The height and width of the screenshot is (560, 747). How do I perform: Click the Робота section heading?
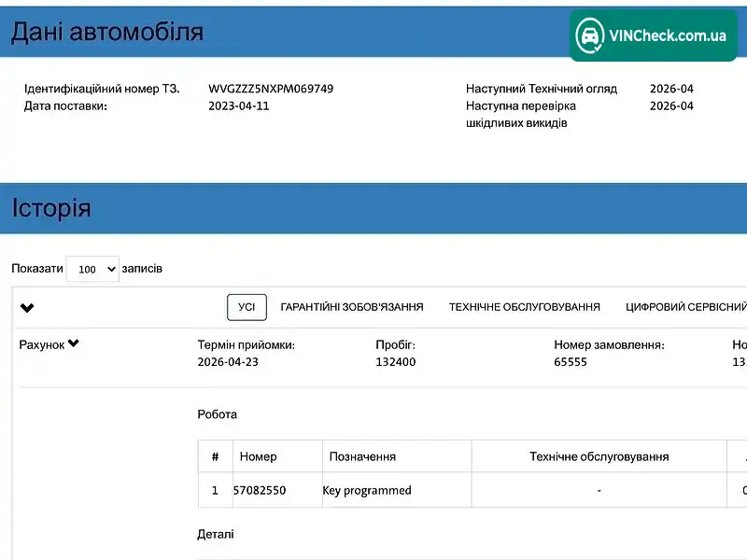point(218,414)
